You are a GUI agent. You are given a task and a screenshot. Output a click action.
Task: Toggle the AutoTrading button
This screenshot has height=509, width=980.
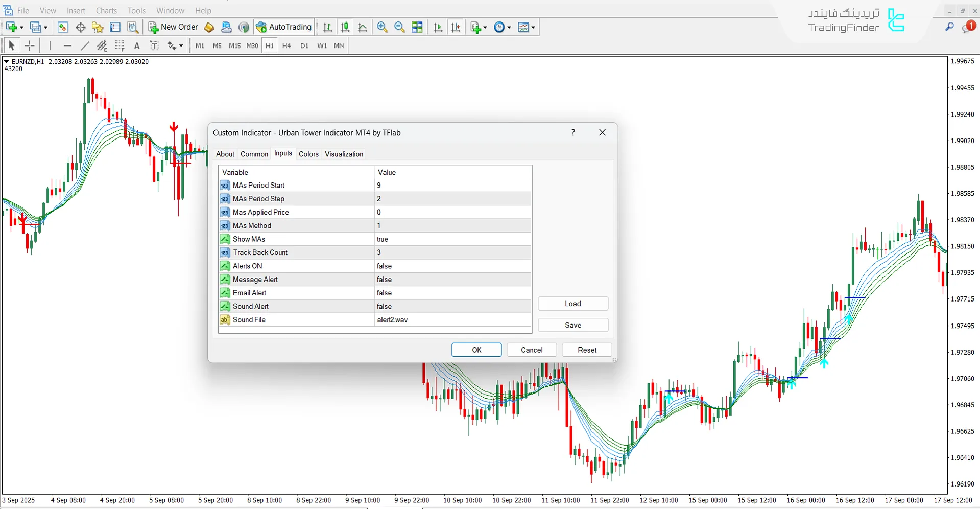tap(284, 27)
